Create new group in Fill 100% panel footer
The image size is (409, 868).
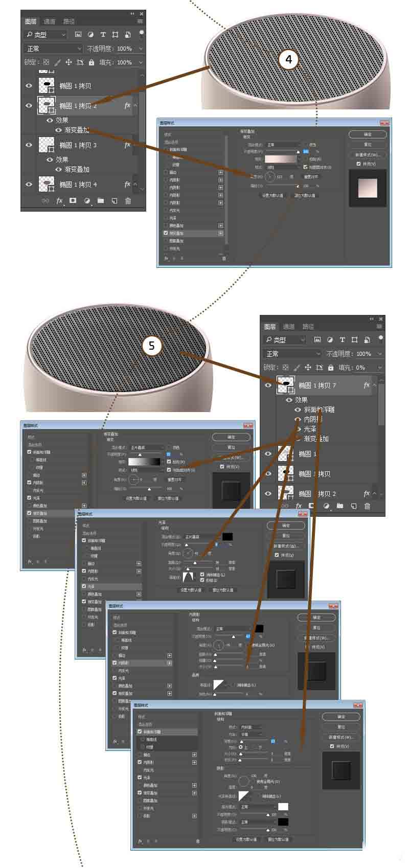[x=101, y=201]
